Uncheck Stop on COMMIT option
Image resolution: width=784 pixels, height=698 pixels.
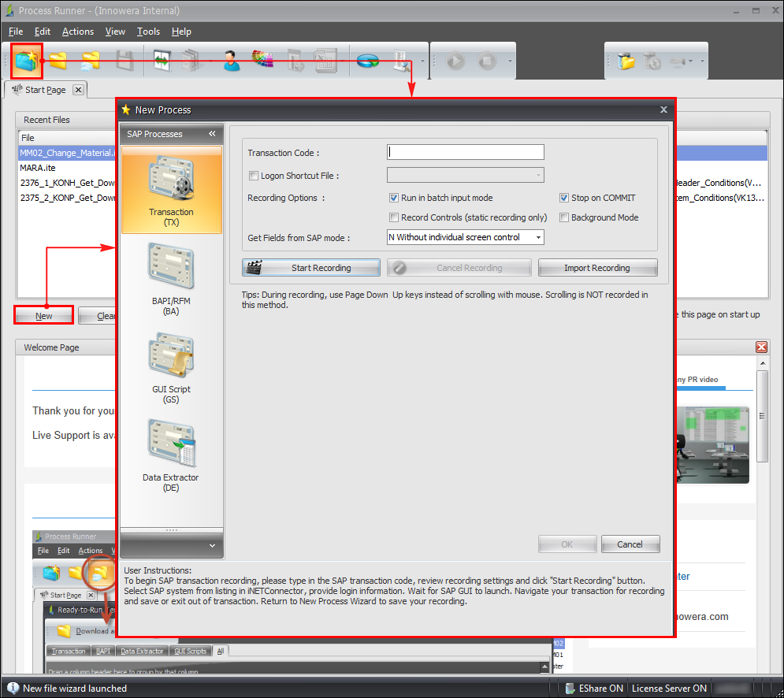(564, 198)
